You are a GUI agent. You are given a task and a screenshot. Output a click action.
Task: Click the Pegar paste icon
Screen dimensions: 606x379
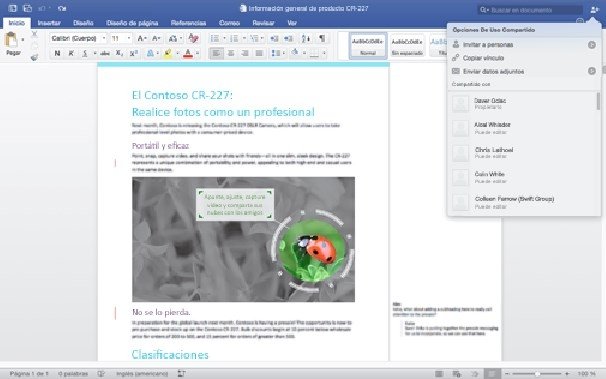pyautogui.click(x=11, y=40)
